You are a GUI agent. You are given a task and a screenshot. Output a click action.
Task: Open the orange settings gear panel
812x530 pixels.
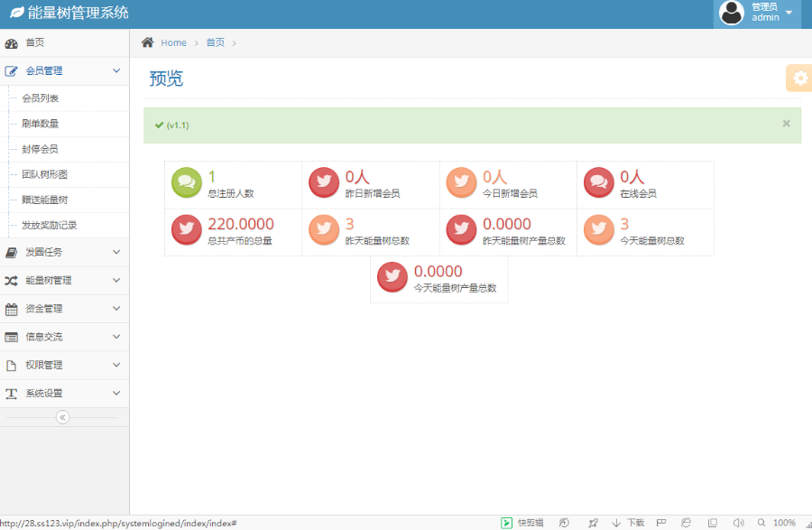coord(799,78)
